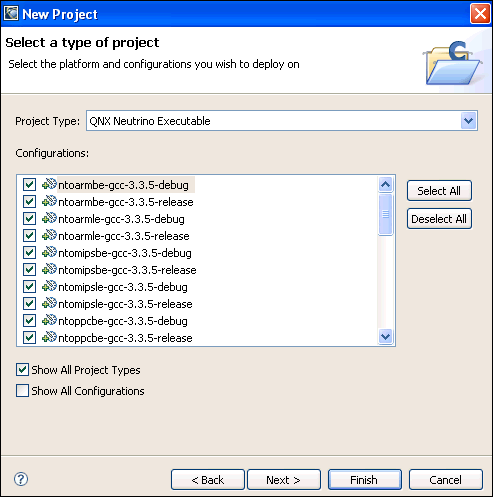
Task: Click configurations list scroll down arrow
Action: [386, 336]
